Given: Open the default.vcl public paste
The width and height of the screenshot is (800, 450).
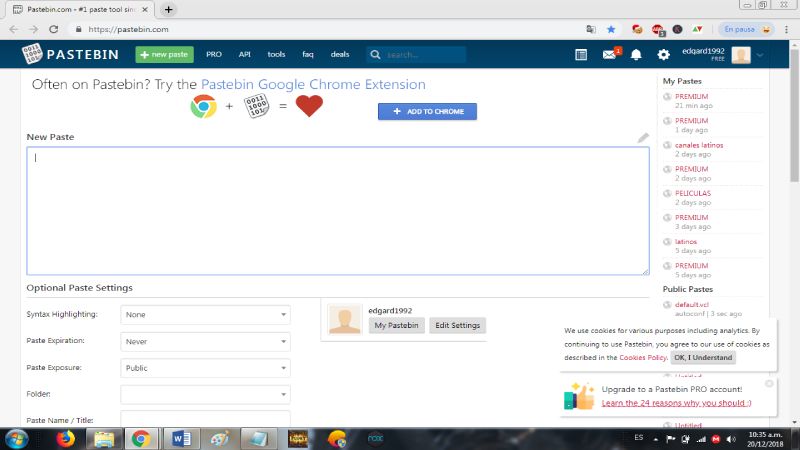Looking at the screenshot, I should [x=691, y=305].
